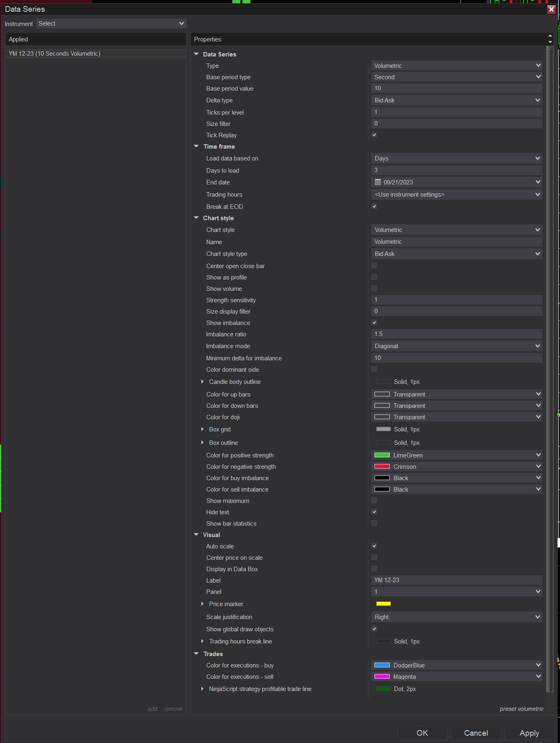Viewport: 560px width, 743px height.
Task: Enable Center open close bar
Action: point(374,266)
